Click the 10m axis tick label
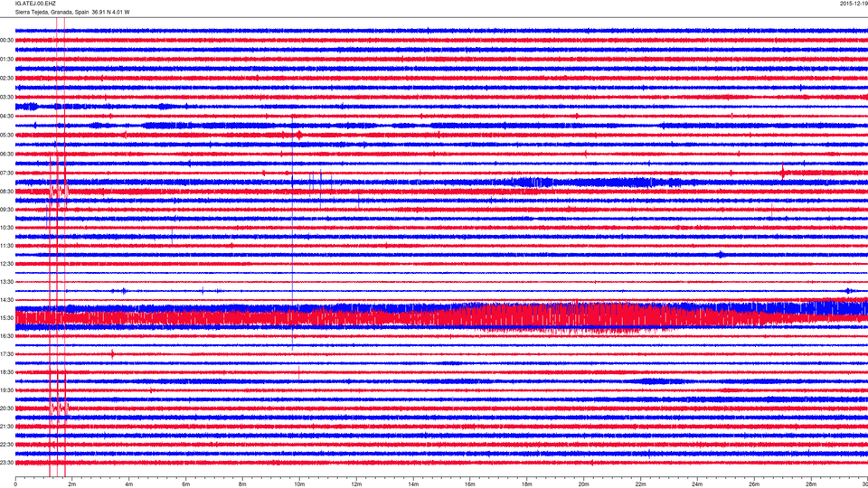Image resolution: width=868 pixels, height=488 pixels. (299, 484)
